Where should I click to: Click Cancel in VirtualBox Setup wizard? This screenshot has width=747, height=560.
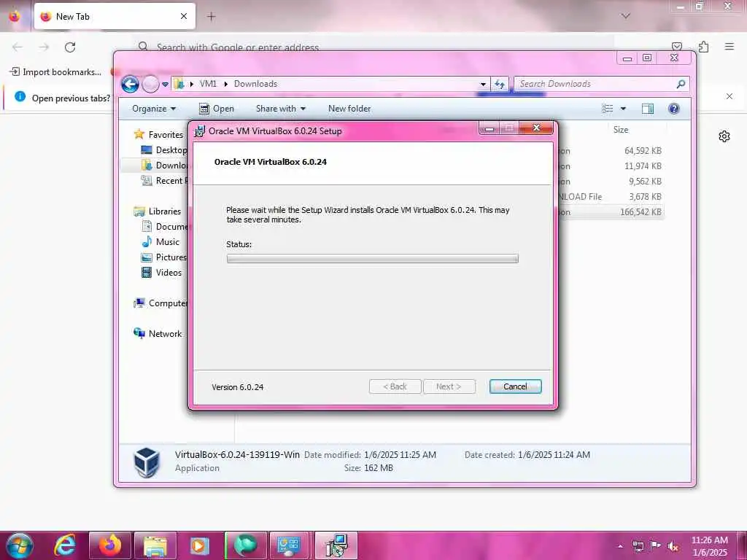[515, 386]
